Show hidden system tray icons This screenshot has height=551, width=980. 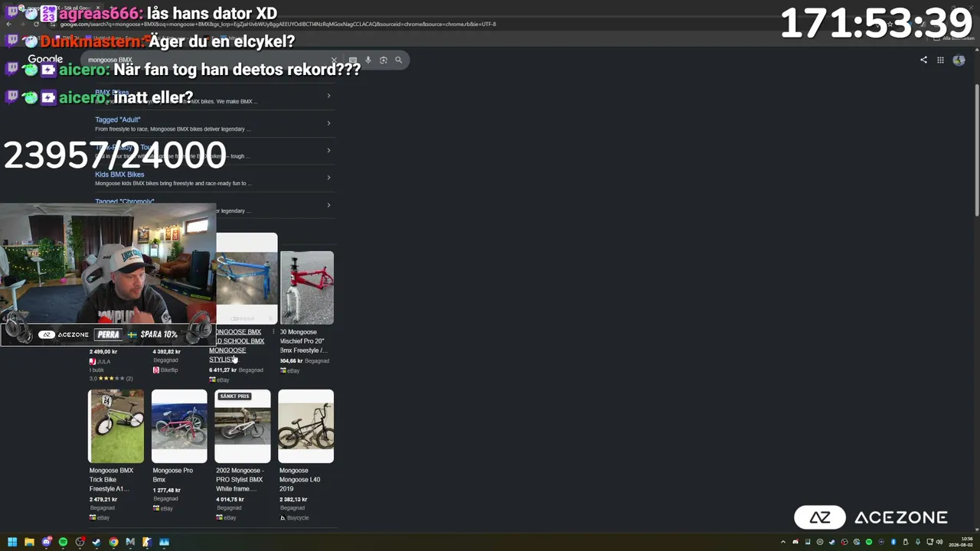[x=784, y=542]
